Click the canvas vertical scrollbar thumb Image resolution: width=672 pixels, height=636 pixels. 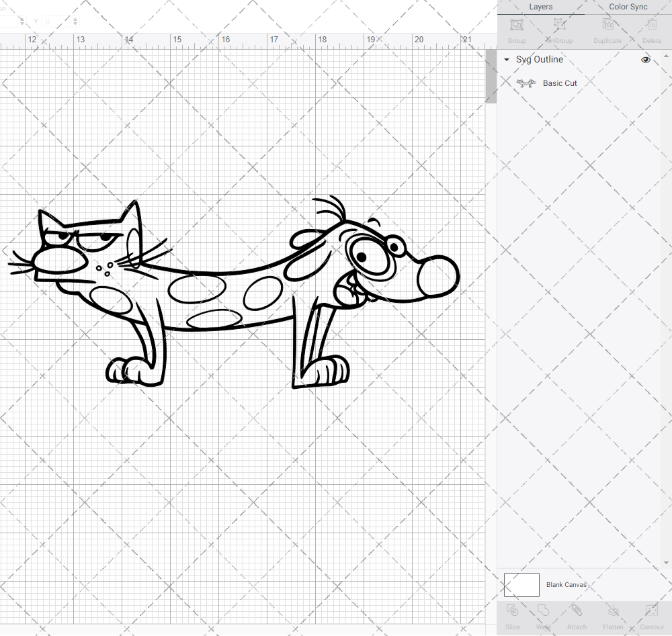click(491, 77)
